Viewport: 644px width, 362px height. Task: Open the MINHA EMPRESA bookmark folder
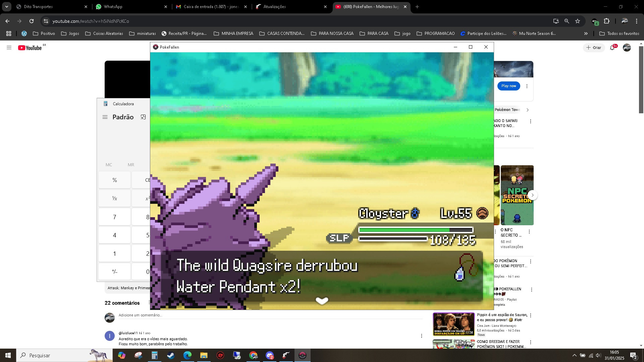pyautogui.click(x=233, y=34)
